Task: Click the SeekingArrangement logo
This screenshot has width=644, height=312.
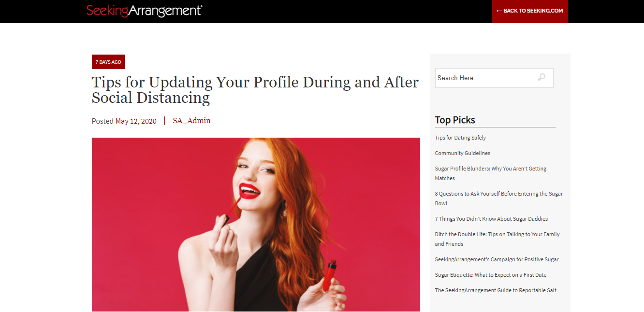Action: click(x=144, y=11)
